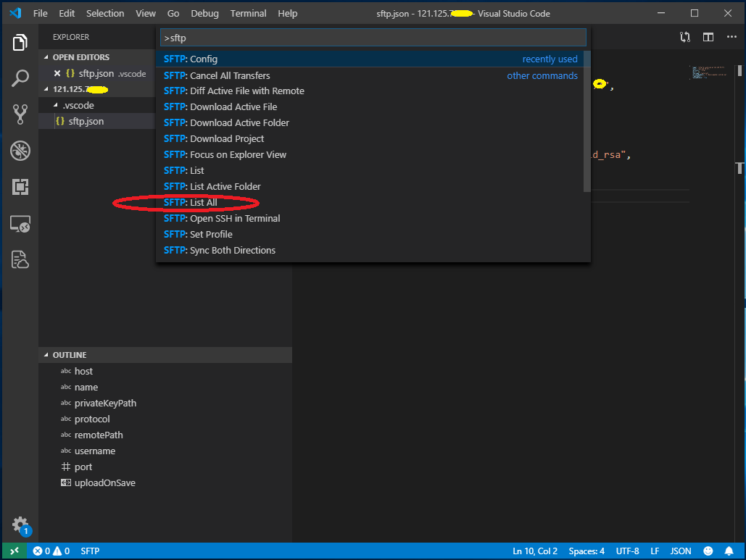Image resolution: width=746 pixels, height=560 pixels.
Task: Open notifications bell in status bar
Action: tap(729, 551)
